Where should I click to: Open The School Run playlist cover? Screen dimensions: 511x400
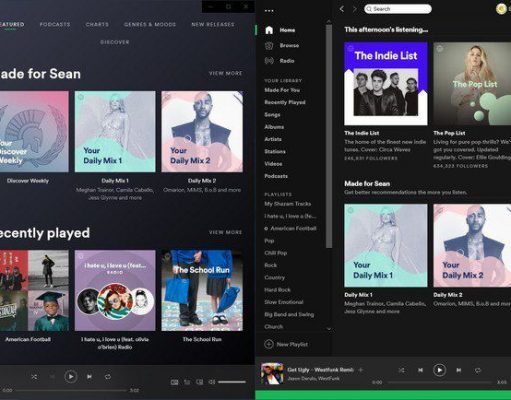pos(202,291)
